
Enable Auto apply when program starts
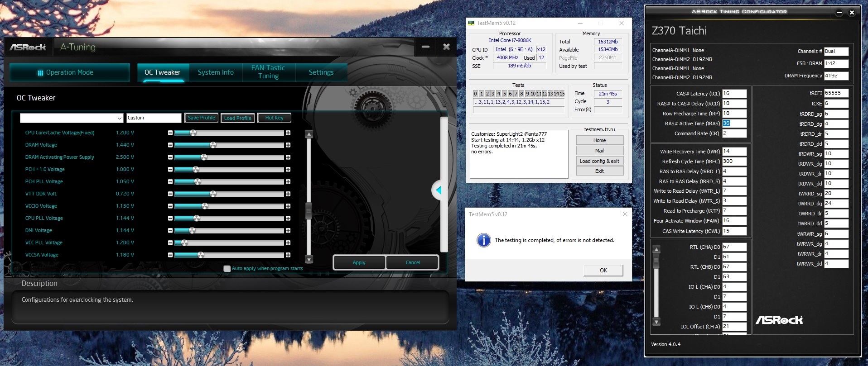point(227,269)
